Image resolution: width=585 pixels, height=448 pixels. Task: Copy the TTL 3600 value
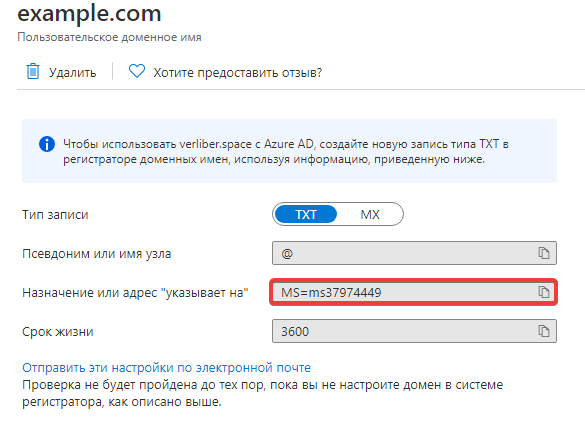tap(544, 331)
